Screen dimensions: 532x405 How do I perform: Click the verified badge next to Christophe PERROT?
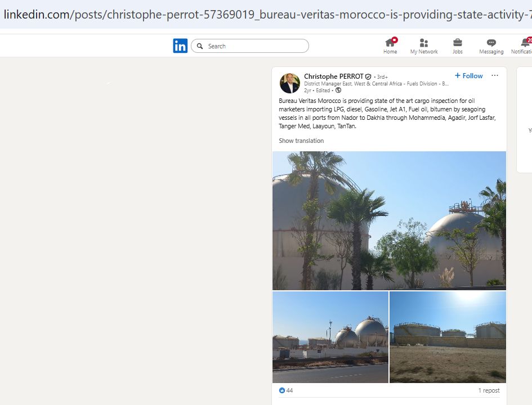[368, 76]
